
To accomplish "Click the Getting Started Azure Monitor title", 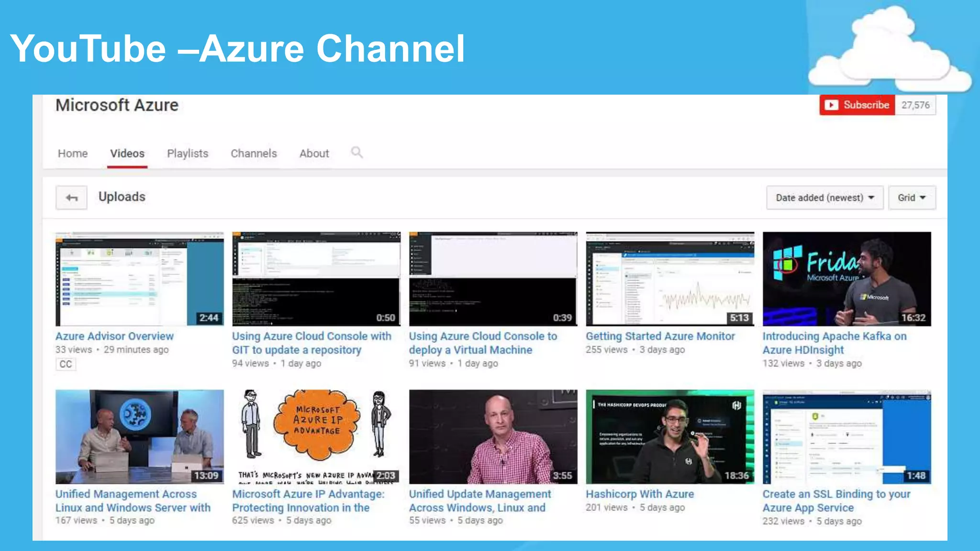I will [x=660, y=336].
